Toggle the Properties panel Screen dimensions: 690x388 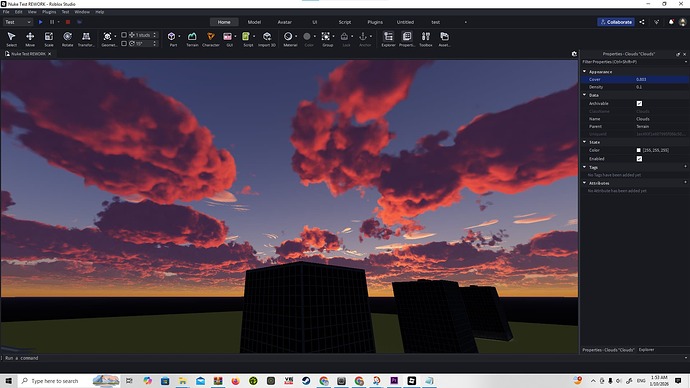pos(407,39)
